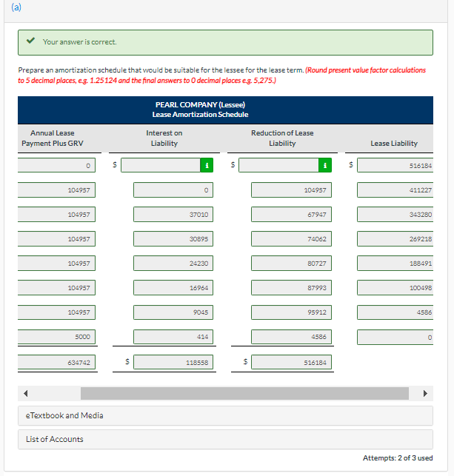Click the 'Lease Liability' column header
The image size is (454, 476).
394,144
